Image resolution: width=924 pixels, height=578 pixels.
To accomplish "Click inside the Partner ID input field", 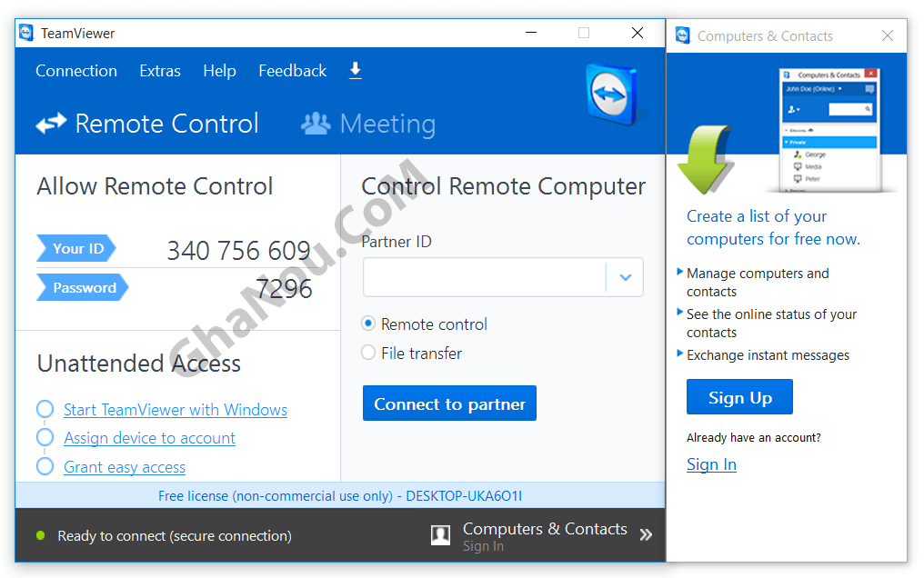I will pyautogui.click(x=485, y=277).
